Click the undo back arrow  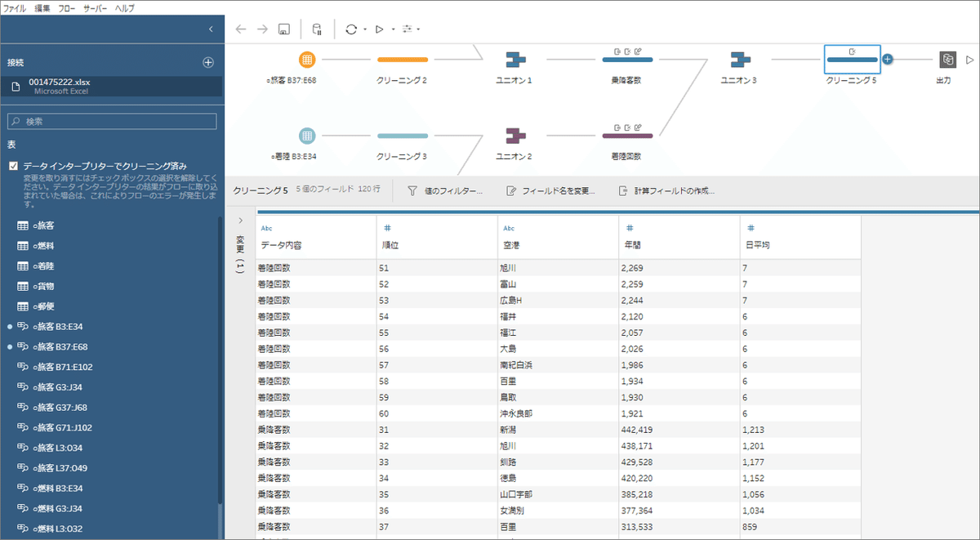240,29
